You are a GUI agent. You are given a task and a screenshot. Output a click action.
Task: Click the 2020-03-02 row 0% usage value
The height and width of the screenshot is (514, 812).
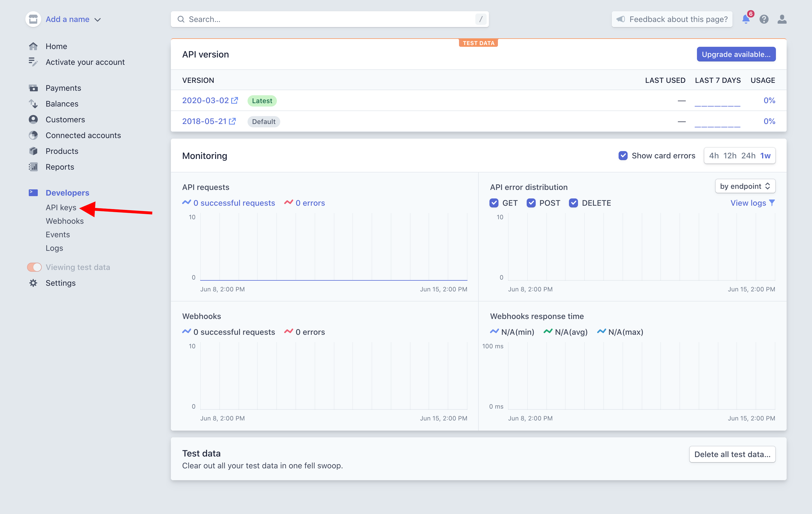click(x=769, y=100)
